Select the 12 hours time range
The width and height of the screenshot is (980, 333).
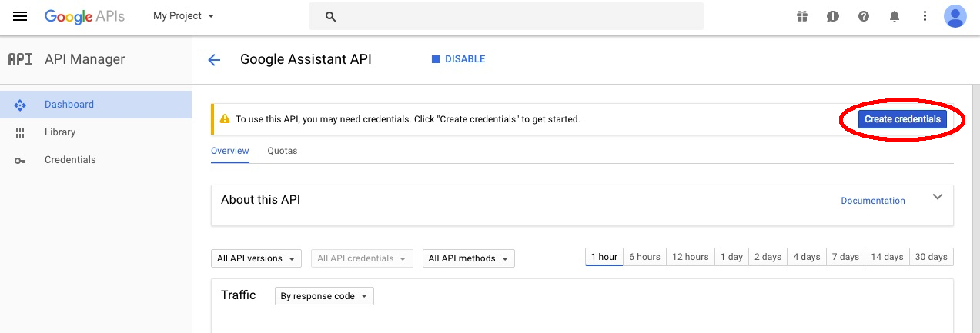[690, 257]
